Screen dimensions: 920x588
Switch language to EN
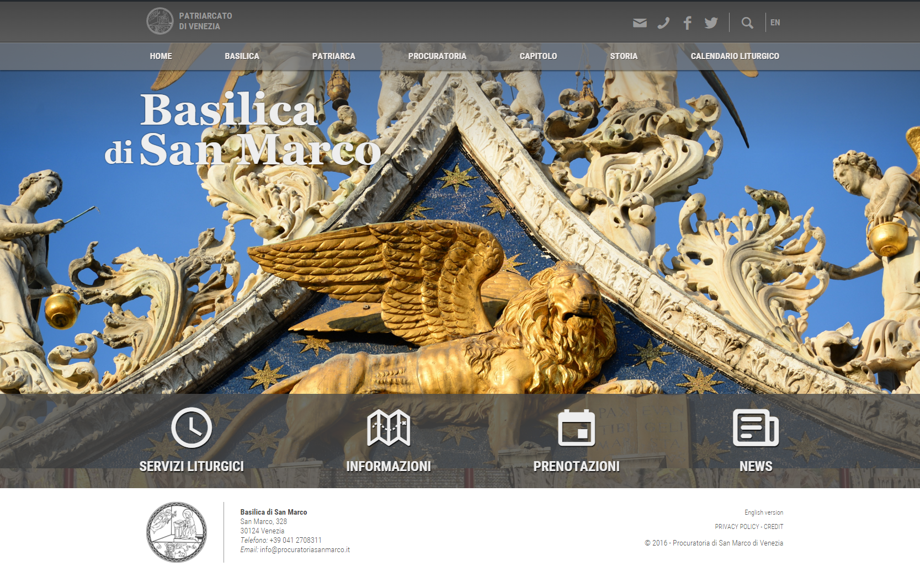pos(775,23)
